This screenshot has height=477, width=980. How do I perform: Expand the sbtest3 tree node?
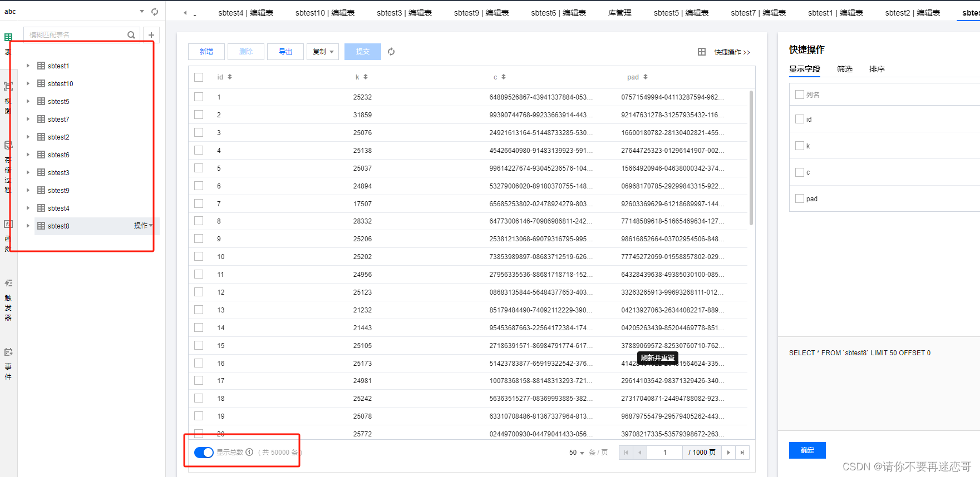click(28, 172)
